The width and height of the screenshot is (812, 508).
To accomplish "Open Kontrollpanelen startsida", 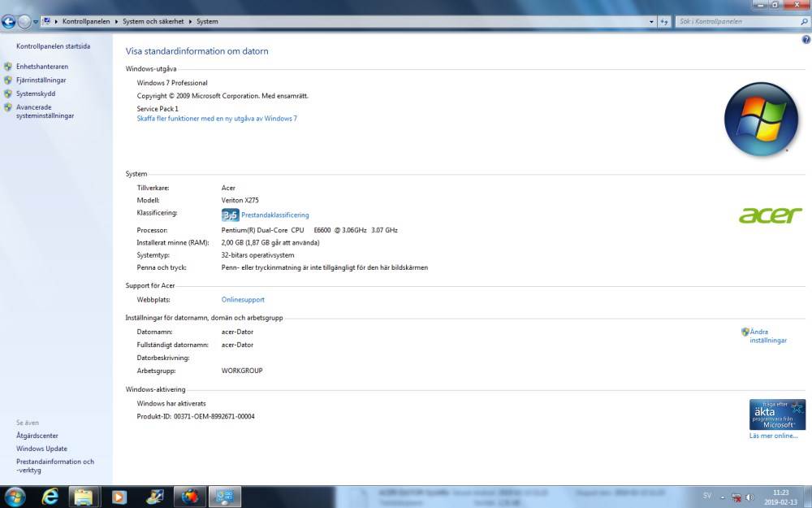I will pos(53,46).
